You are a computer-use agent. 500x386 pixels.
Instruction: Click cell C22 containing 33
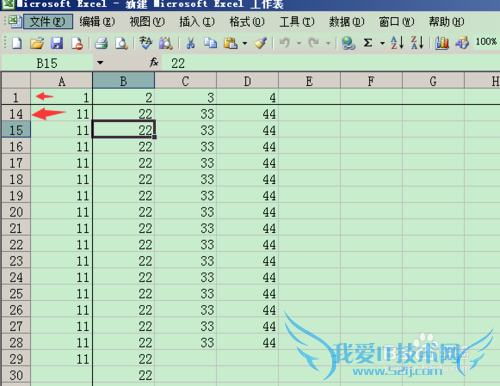tap(186, 244)
